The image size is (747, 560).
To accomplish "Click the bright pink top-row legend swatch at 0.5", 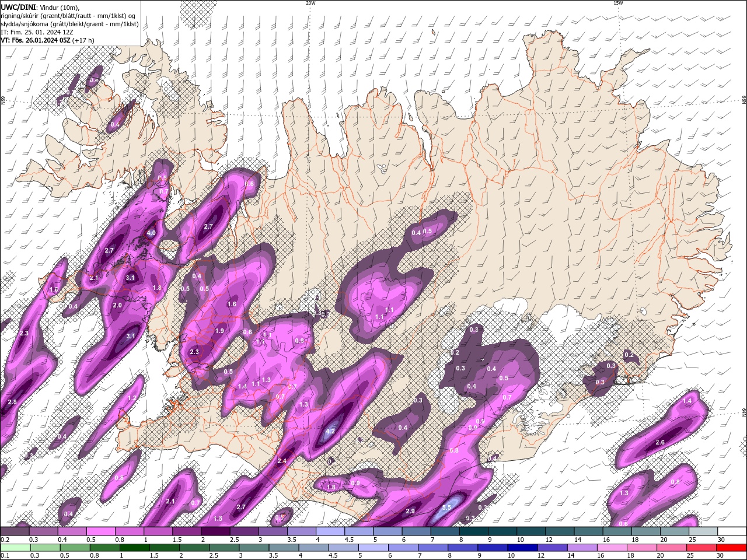I will 100,531.
